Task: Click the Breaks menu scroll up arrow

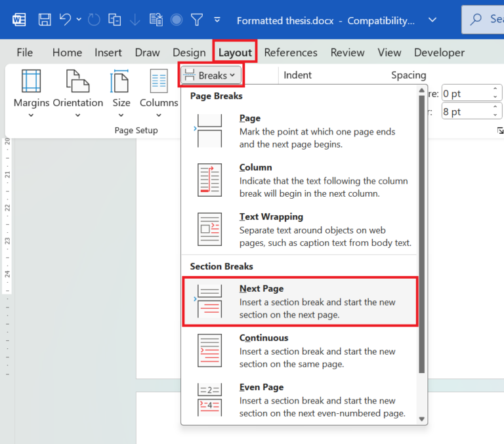Action: point(422,91)
